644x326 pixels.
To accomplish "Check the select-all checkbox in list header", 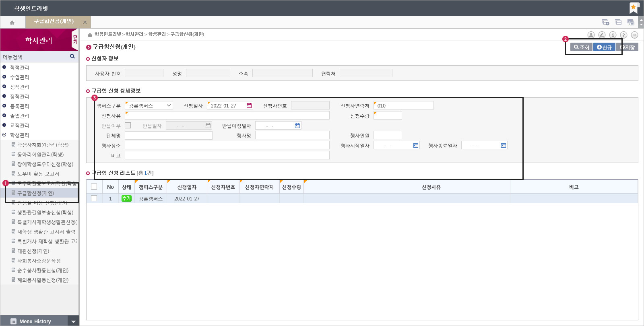I will [x=94, y=187].
